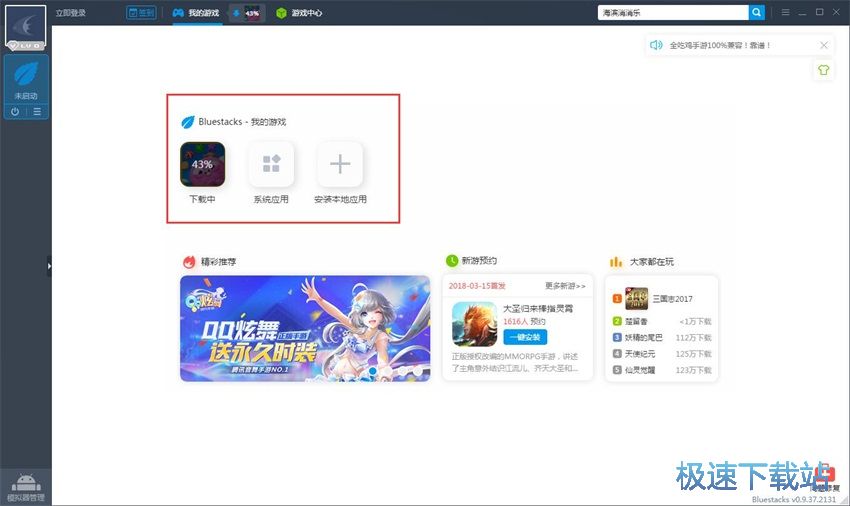Image resolution: width=850 pixels, height=506 pixels.
Task: Open the 大圣归来棒指灵霄 game icon
Action: (474, 324)
